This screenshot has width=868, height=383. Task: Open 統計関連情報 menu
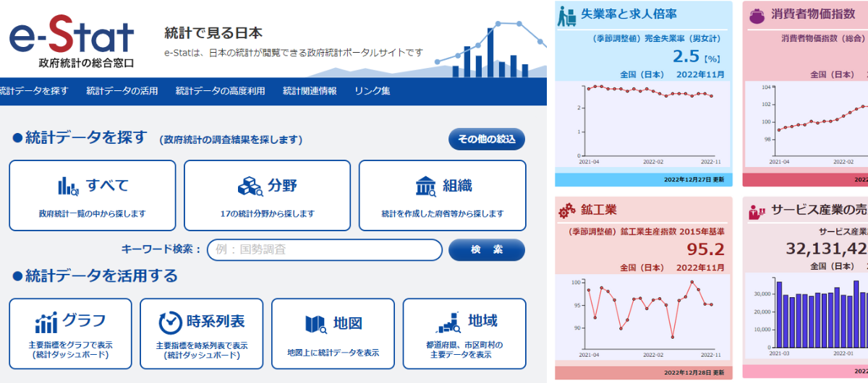pyautogui.click(x=310, y=91)
